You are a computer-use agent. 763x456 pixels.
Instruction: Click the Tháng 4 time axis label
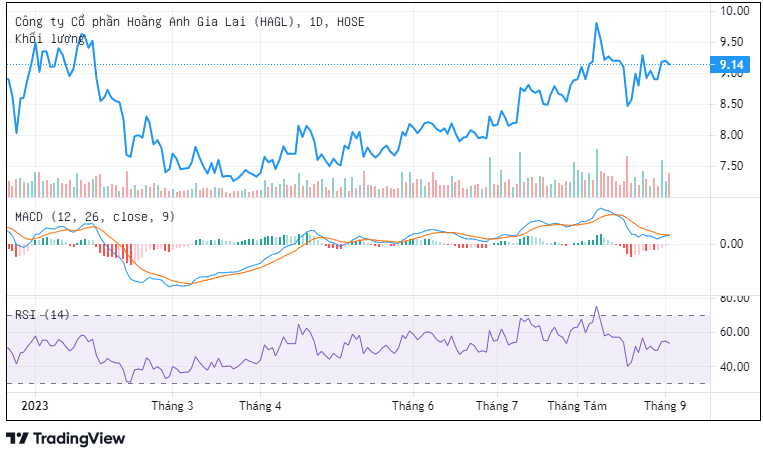(x=260, y=406)
